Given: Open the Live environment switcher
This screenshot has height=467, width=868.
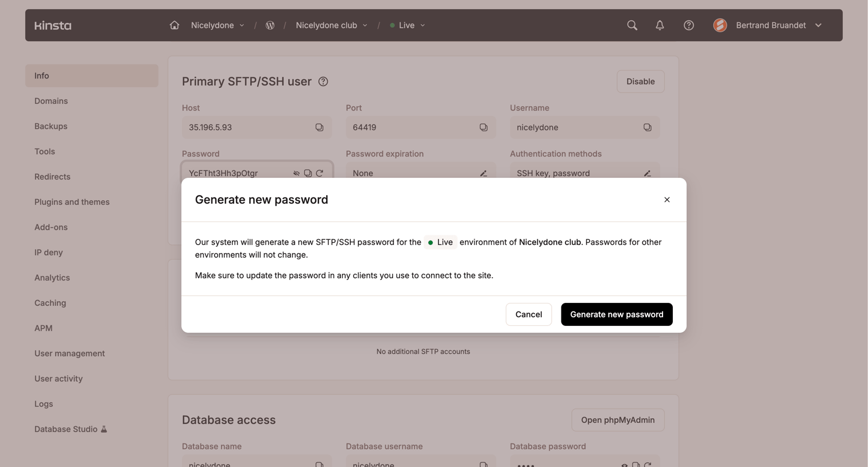Looking at the screenshot, I should pos(408,25).
